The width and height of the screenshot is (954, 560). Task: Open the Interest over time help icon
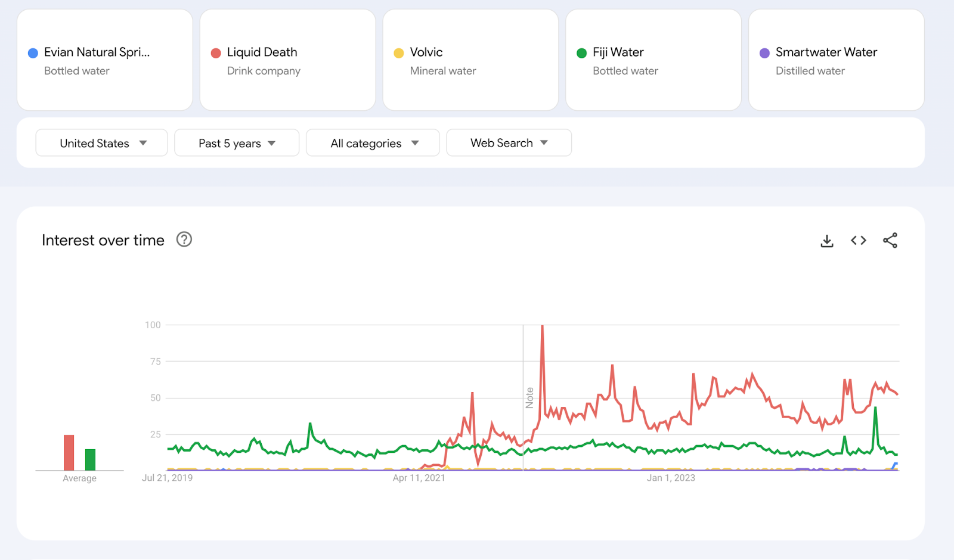click(184, 239)
